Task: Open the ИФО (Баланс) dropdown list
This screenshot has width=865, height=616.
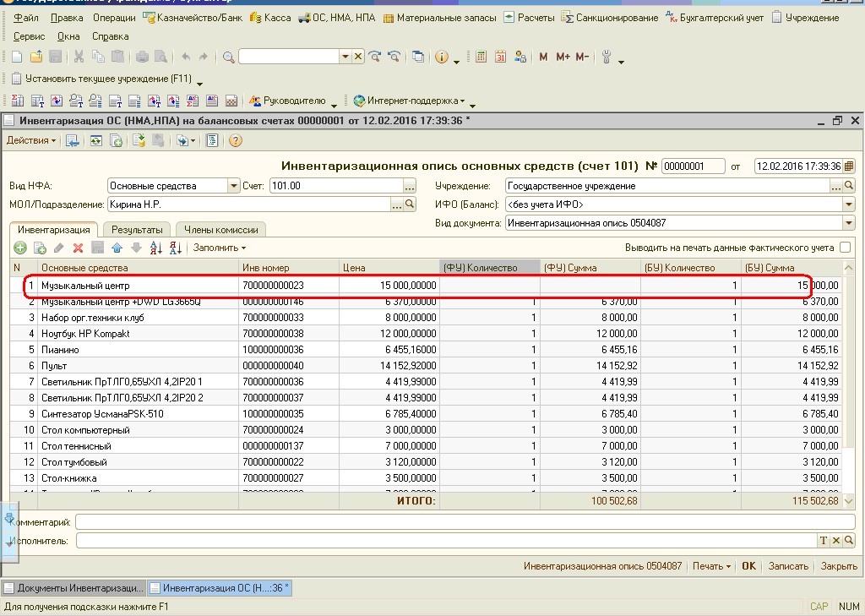Action: pos(848,204)
